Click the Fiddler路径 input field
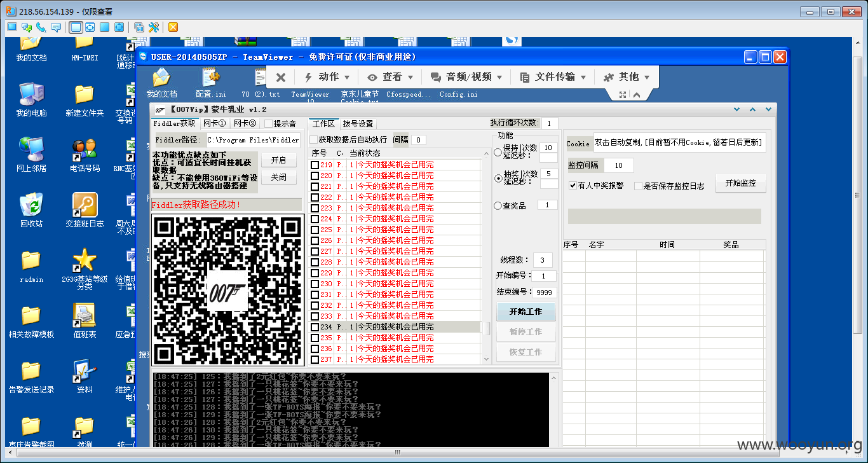Screen dimensions: 868x463 pyautogui.click(x=252, y=140)
